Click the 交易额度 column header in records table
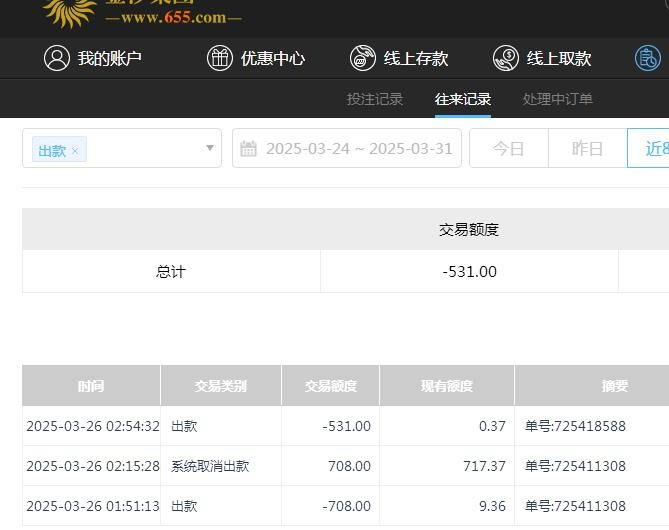This screenshot has height=530, width=669. click(x=330, y=386)
